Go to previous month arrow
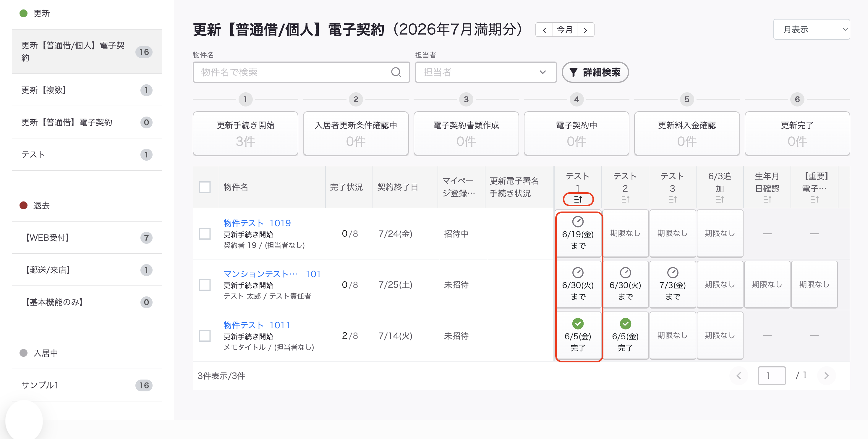Image resolution: width=868 pixels, height=439 pixels. (544, 30)
